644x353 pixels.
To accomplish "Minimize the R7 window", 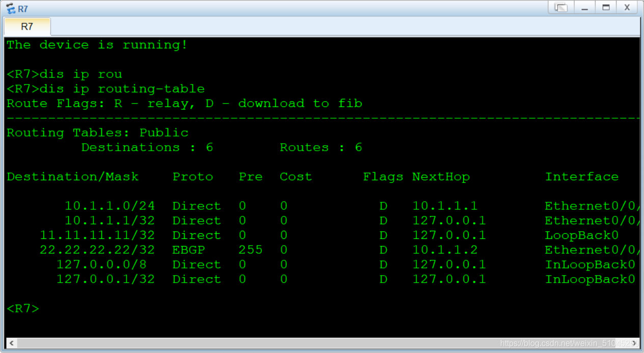I will pos(584,8).
